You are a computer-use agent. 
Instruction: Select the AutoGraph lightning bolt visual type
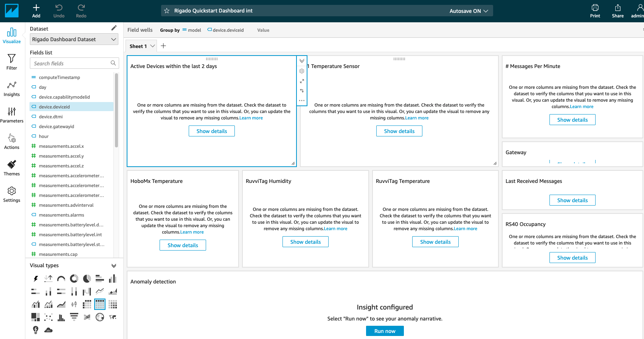pos(36,279)
